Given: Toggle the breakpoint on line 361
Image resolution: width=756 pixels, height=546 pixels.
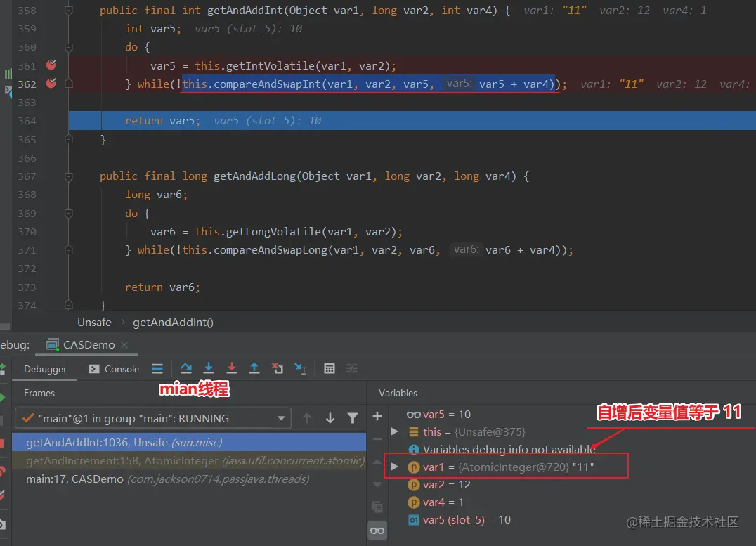Looking at the screenshot, I should (51, 65).
